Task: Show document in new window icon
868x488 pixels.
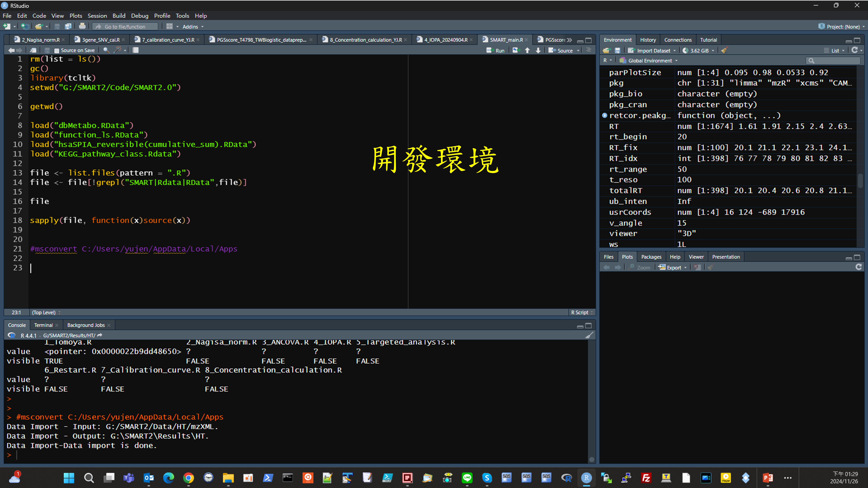Action: (x=33, y=50)
